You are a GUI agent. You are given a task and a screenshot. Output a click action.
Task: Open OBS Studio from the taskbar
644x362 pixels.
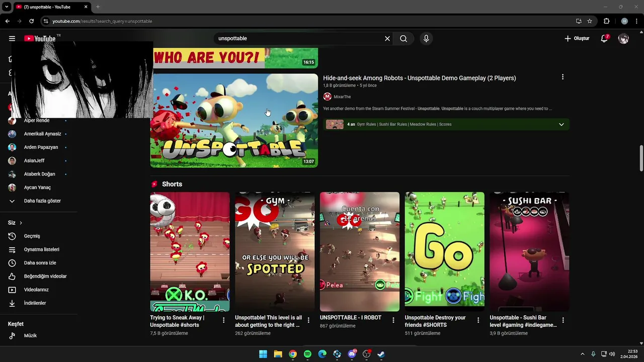(367, 354)
